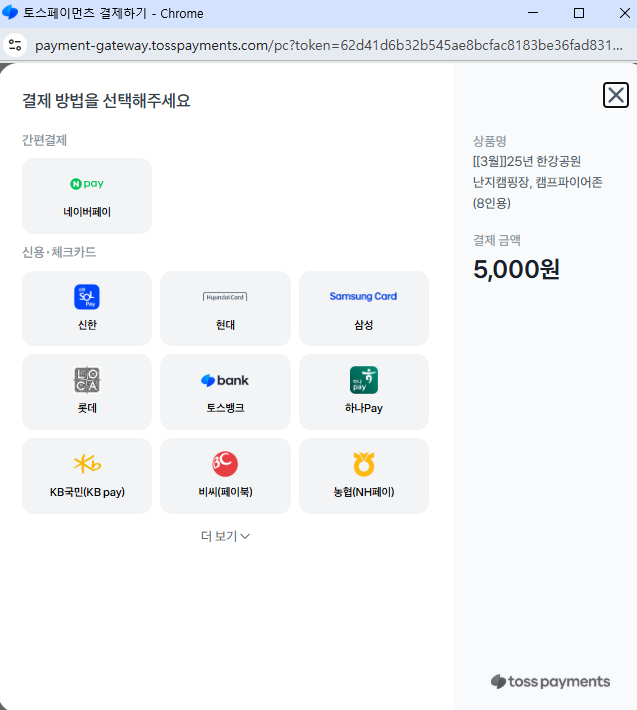Click product name [[3월]]25년 한강공원
Image resolution: width=637 pixels, height=710 pixels.
(527, 161)
